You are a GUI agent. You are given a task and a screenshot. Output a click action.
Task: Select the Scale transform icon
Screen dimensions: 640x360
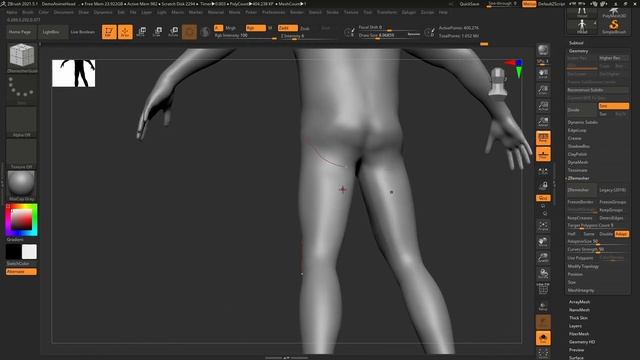point(157,32)
